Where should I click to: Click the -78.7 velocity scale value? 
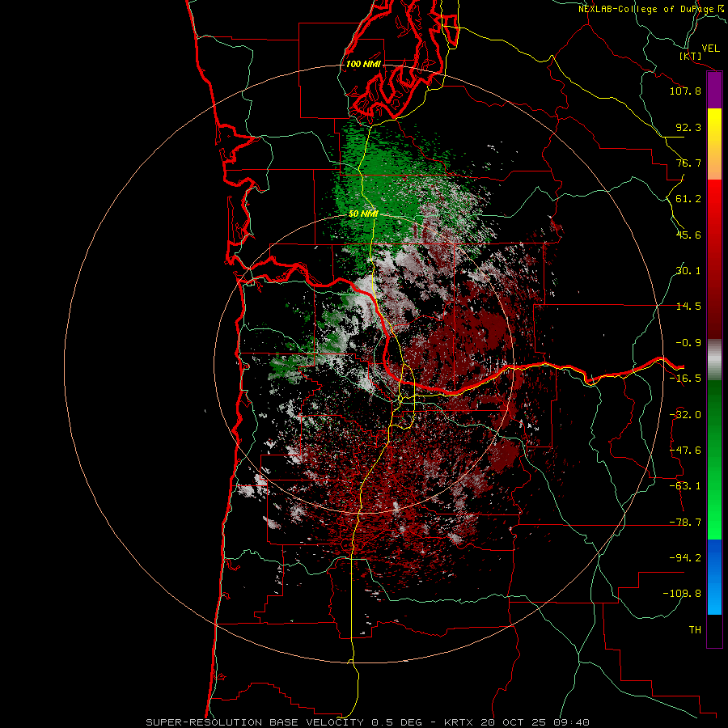(x=685, y=523)
